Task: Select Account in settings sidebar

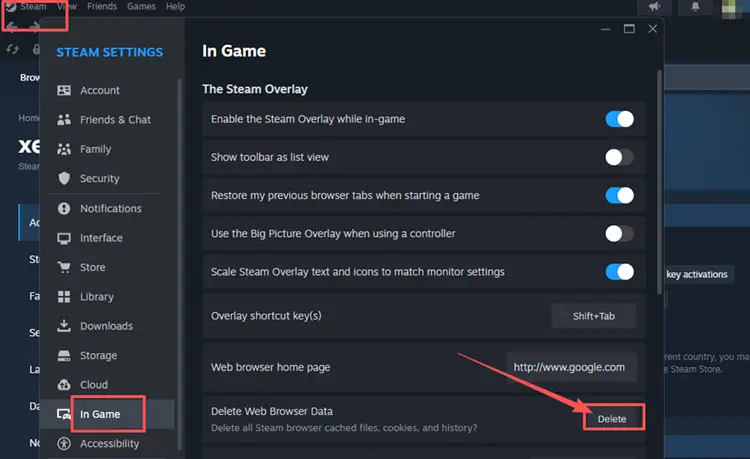Action: click(x=99, y=90)
